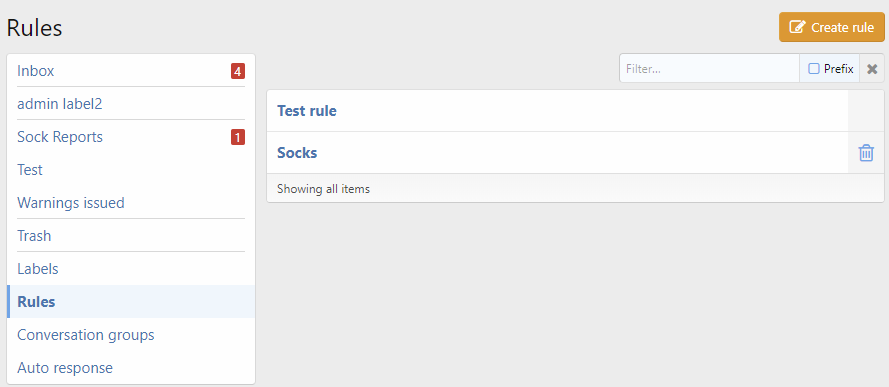The image size is (889, 387).
Task: Open the Socks rule entry
Action: (x=297, y=152)
